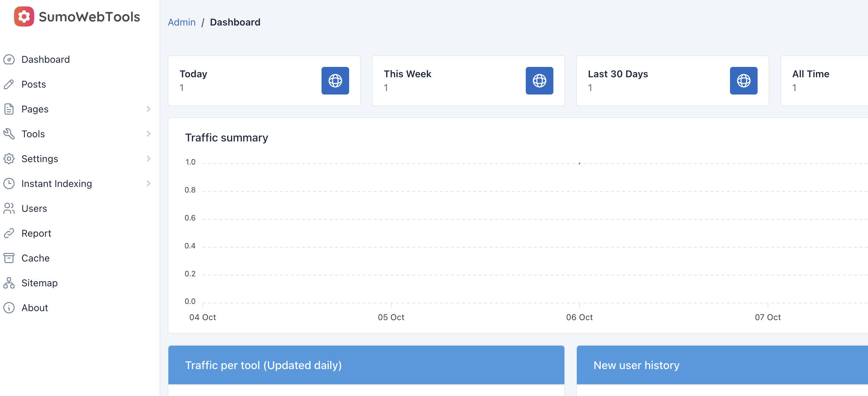Click the 0.8 y-axis label
The image size is (868, 396).
tap(190, 190)
